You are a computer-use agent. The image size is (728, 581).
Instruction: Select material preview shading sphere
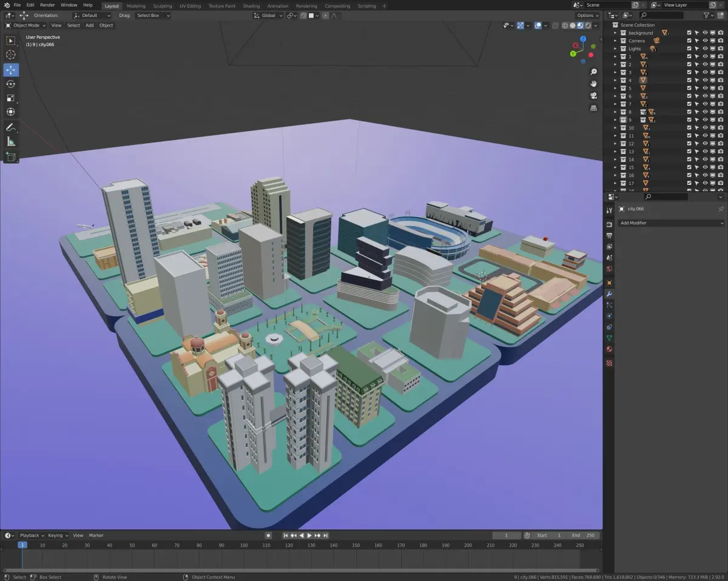coord(581,25)
